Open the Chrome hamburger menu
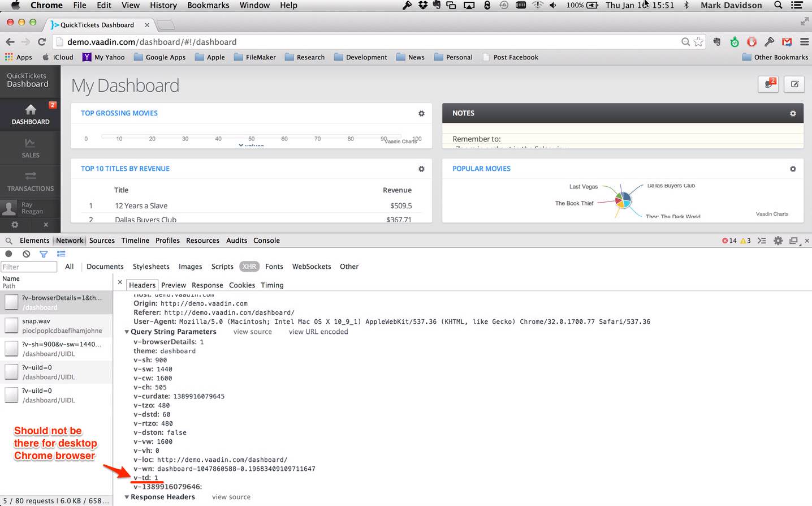 [x=804, y=41]
